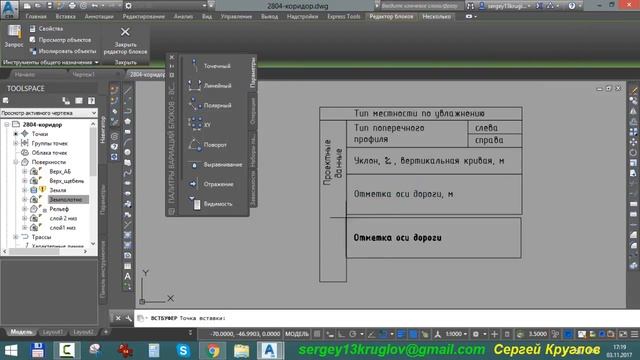Toggle МОДЕЛЬ model space button

pyautogui.click(x=297, y=334)
